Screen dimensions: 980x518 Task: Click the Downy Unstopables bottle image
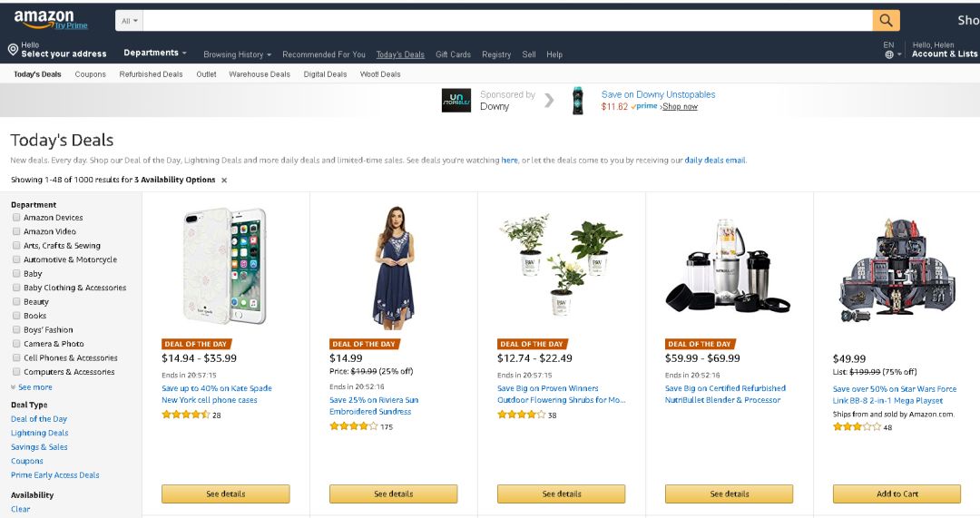click(577, 101)
